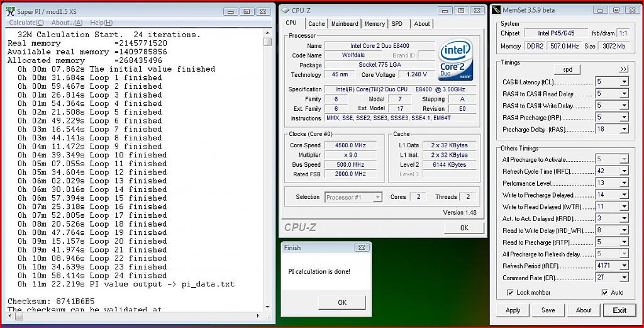Click the Loop 24 finished line
This screenshot has height=328, width=644.
point(92,275)
